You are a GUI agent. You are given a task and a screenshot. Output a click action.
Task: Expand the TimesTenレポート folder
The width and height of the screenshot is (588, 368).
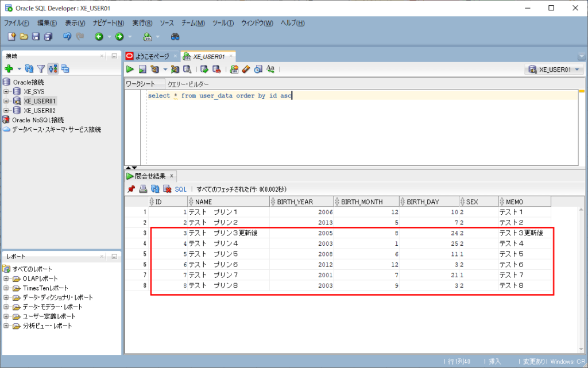(x=6, y=288)
